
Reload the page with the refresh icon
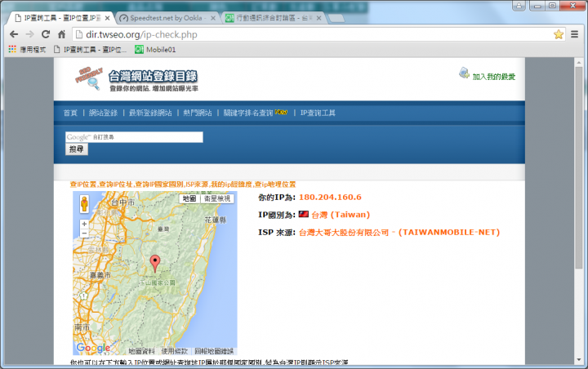46,34
